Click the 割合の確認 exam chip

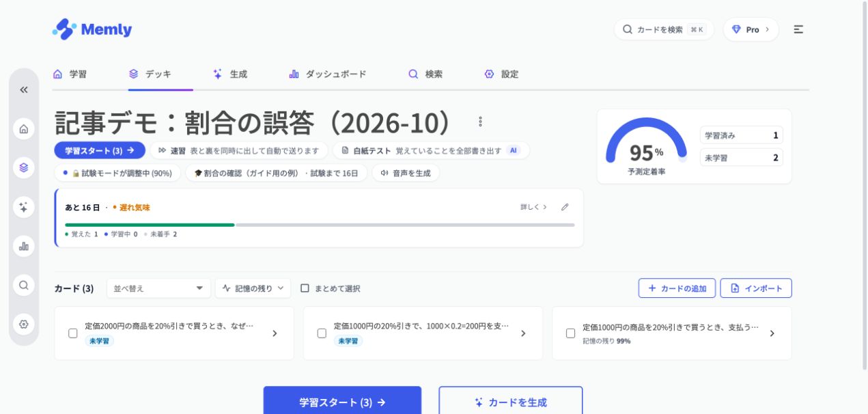[x=276, y=173]
